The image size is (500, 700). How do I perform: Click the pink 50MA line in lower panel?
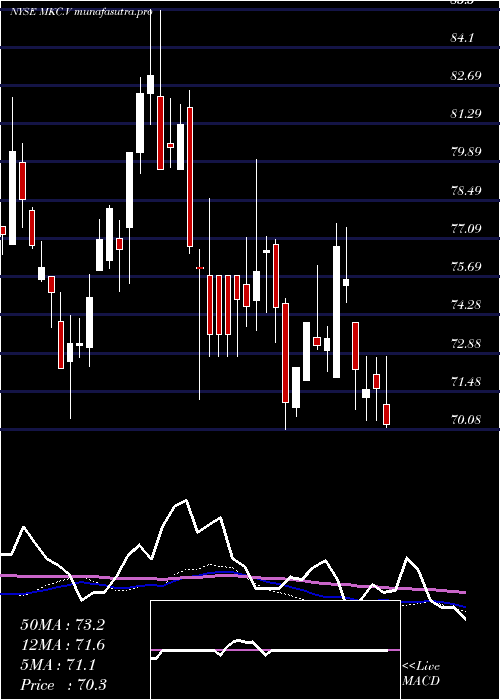[x=232, y=575]
